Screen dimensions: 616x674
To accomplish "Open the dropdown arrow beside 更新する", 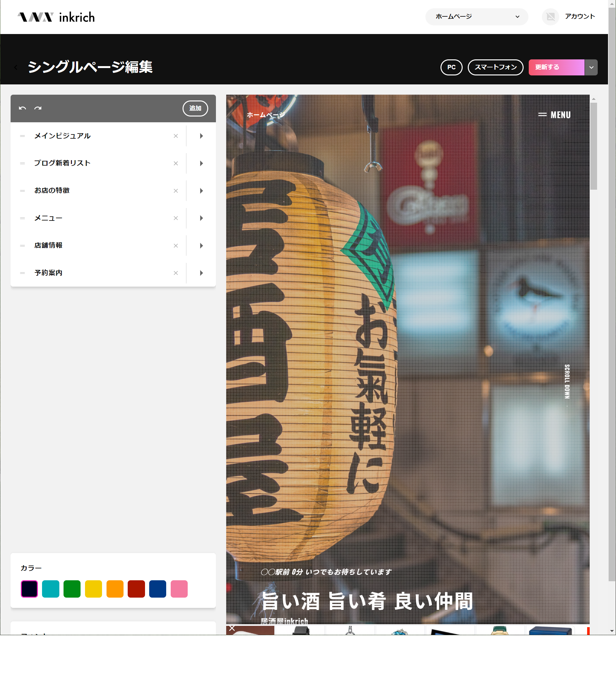I will coord(591,67).
